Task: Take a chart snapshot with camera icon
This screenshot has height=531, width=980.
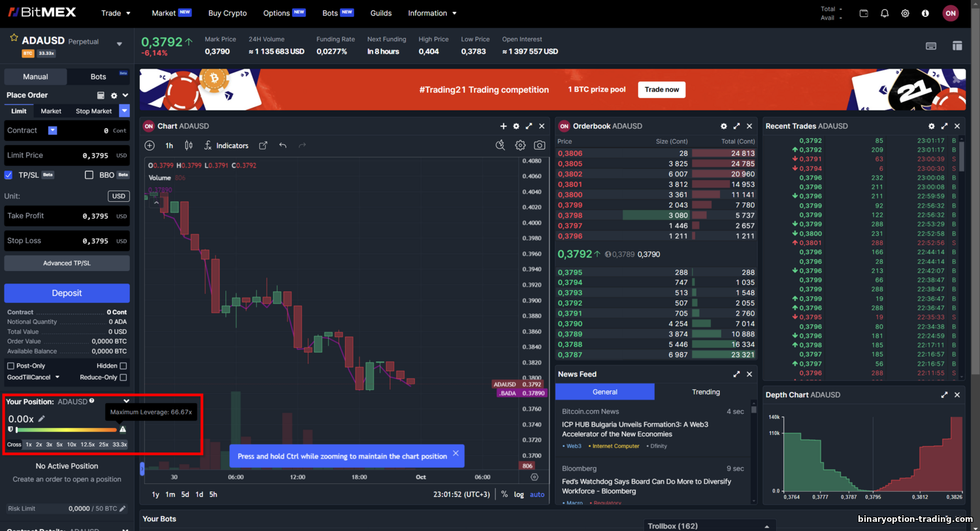Action: 540,145
